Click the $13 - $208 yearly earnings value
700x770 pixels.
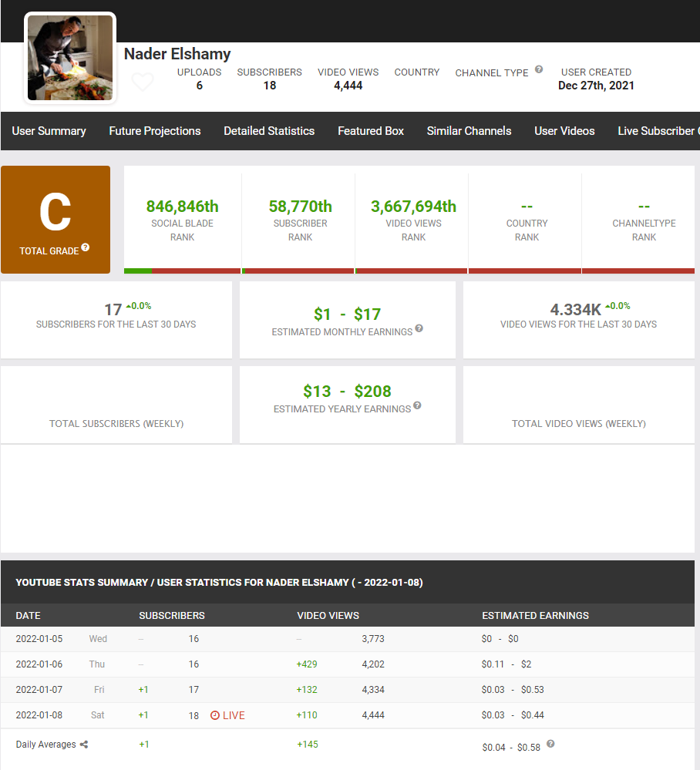point(347,391)
